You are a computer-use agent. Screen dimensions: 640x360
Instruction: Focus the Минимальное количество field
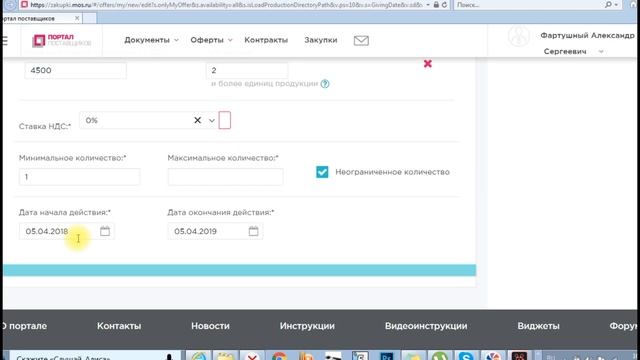click(80, 177)
